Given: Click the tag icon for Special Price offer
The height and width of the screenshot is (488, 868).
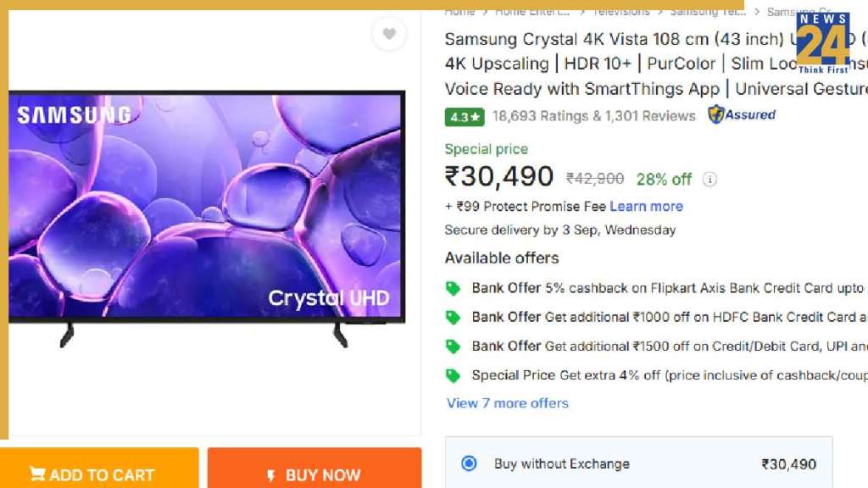Looking at the screenshot, I should point(453,374).
